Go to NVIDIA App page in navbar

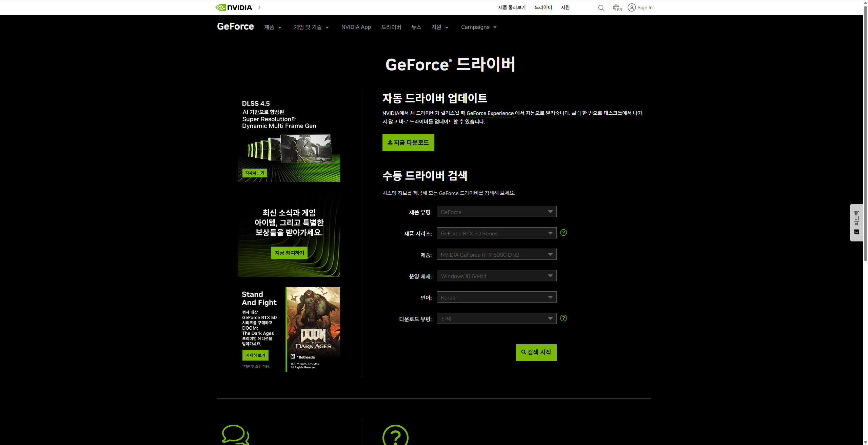356,27
